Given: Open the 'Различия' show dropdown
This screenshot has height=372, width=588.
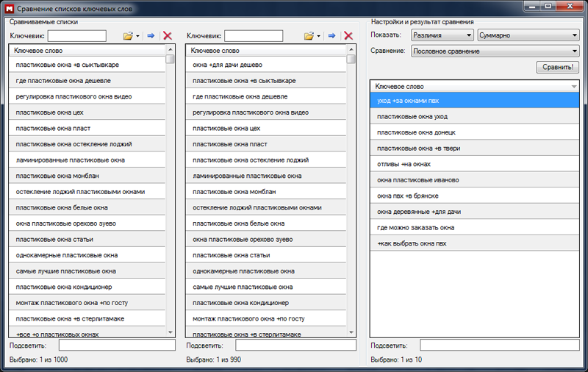Looking at the screenshot, I should point(442,35).
